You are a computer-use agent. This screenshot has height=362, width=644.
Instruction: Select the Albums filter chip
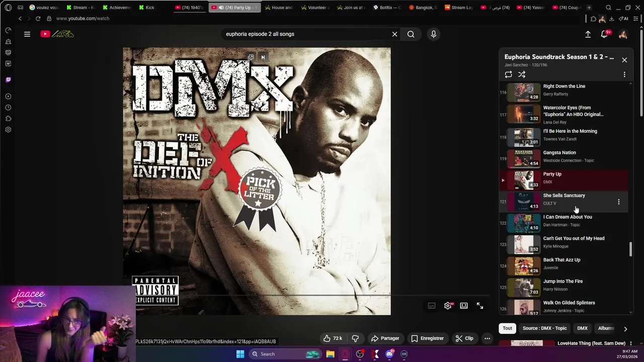click(606, 328)
